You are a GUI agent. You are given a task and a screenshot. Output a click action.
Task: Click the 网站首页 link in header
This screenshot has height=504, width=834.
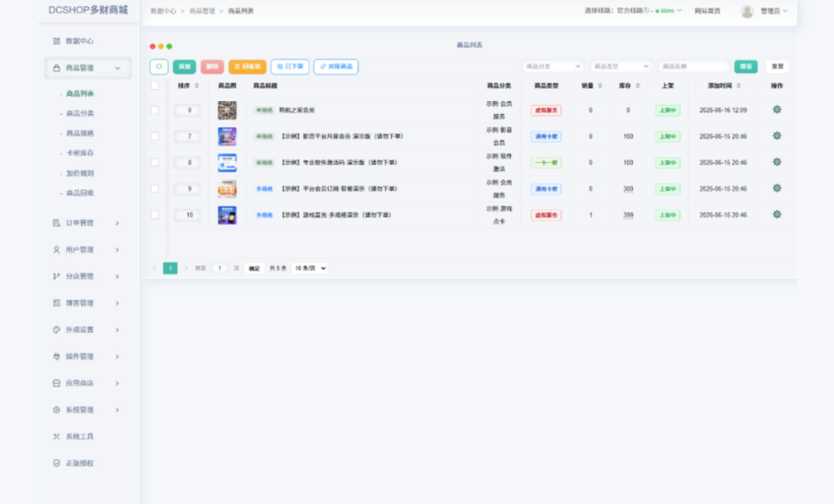[x=707, y=11]
